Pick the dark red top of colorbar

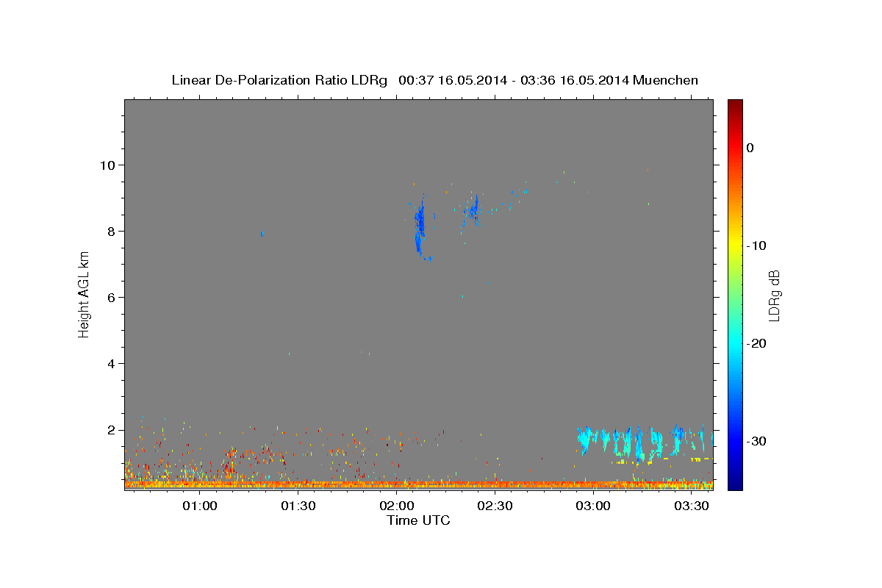click(735, 104)
